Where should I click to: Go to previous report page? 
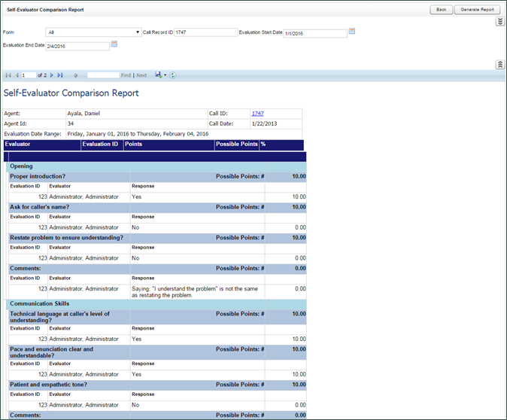tap(17, 75)
